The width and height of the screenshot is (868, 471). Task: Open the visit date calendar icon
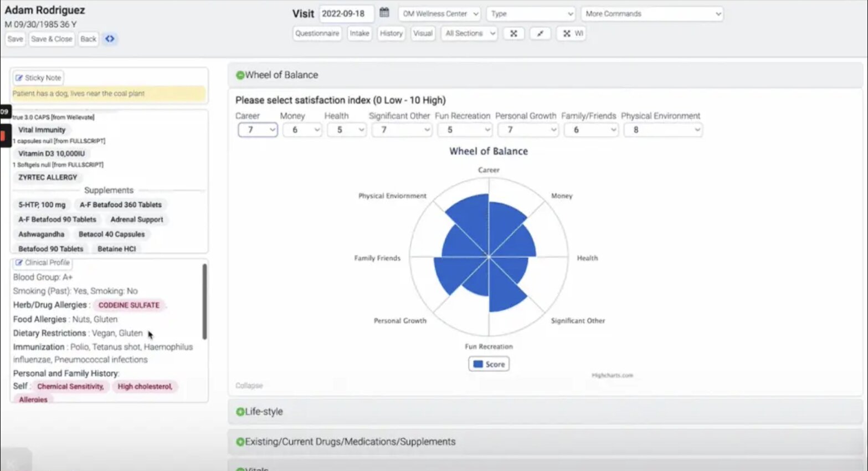pyautogui.click(x=384, y=13)
